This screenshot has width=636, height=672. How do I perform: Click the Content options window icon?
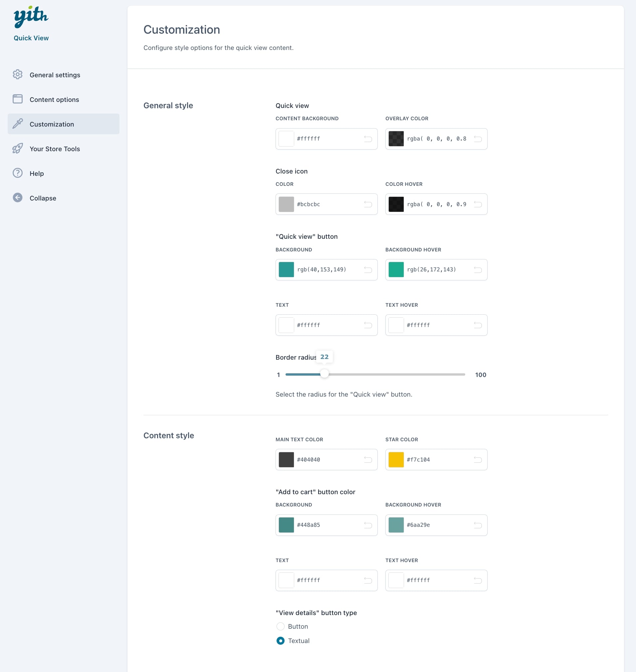18,99
